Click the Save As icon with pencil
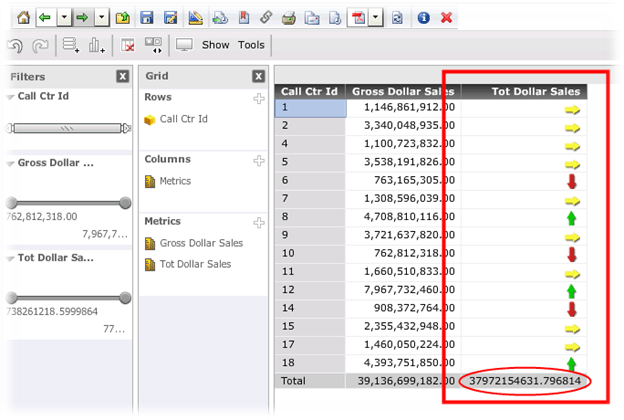Image resolution: width=624 pixels, height=420 pixels. tap(171, 18)
